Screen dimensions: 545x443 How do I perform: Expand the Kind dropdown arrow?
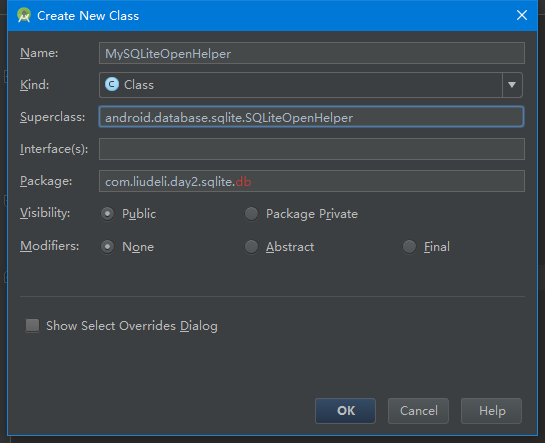tap(512, 85)
